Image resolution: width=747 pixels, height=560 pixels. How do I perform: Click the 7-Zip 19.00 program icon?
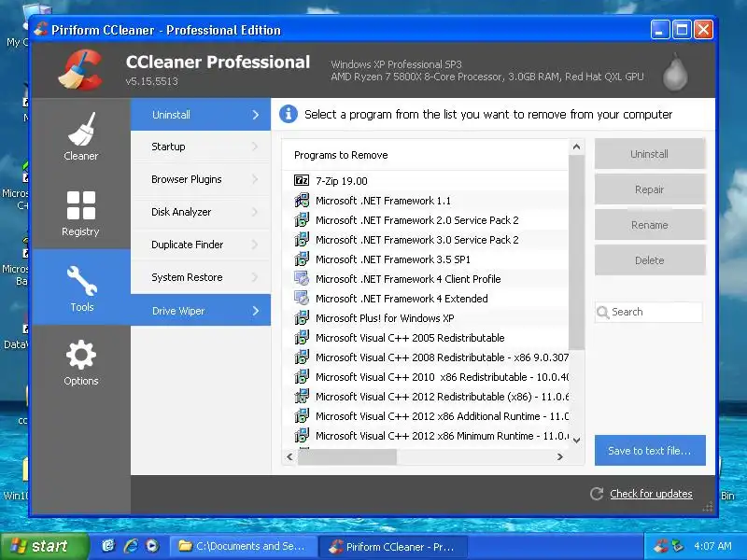302,180
